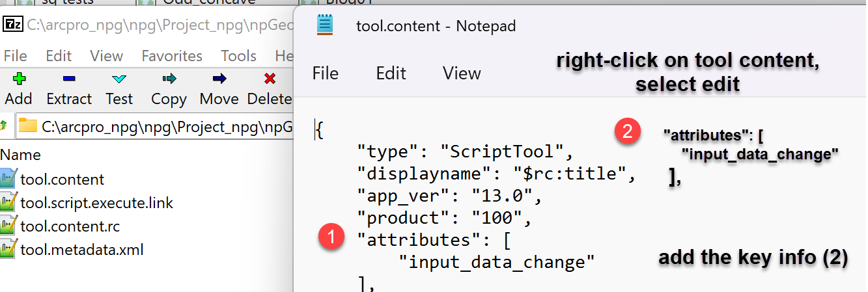
Task: Open the 7-Zip File menu
Action: [16, 56]
